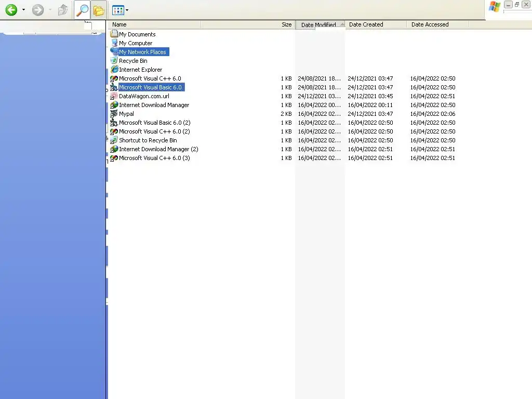Select the Internet Explorer icon

pyautogui.click(x=114, y=69)
